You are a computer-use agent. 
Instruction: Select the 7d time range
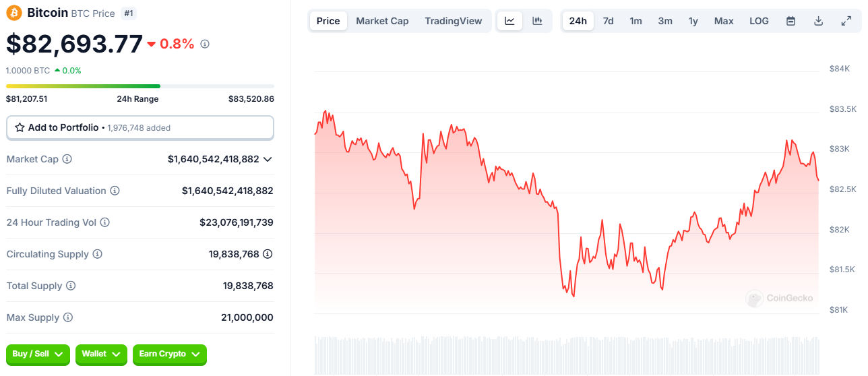608,21
